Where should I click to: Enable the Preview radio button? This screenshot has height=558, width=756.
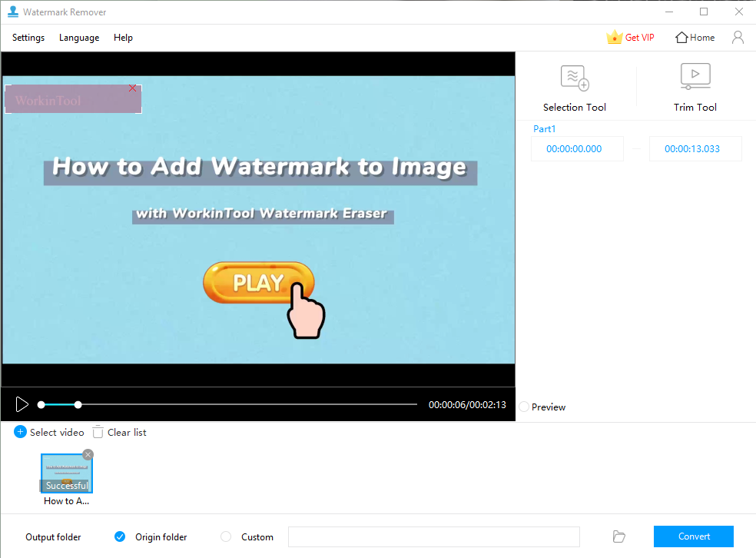point(524,407)
